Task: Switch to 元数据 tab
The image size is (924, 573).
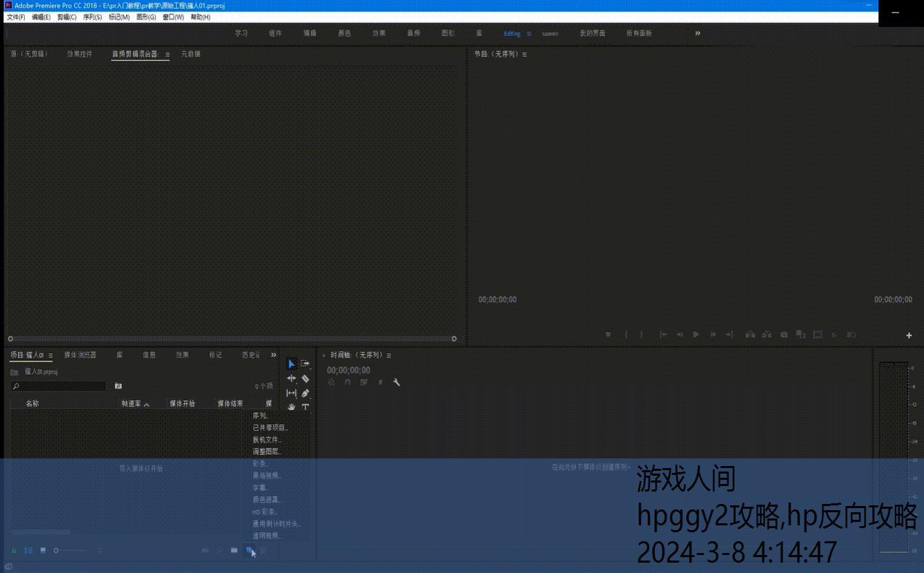Action: [x=190, y=54]
